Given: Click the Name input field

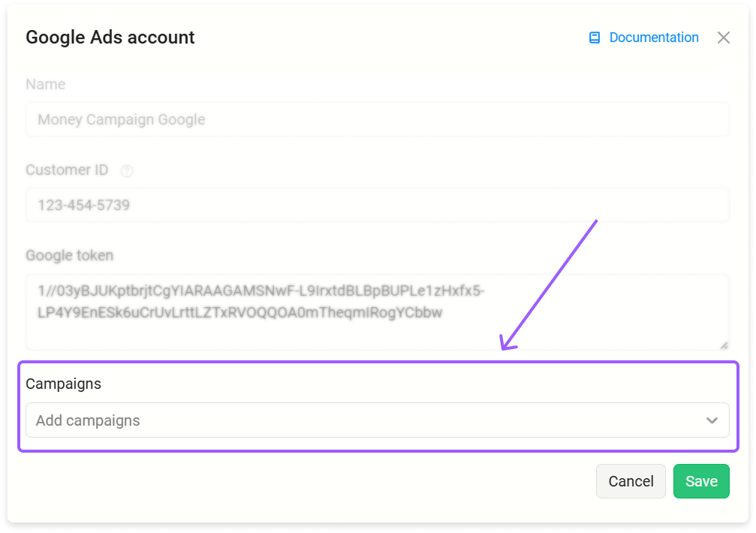Looking at the screenshot, I should point(377,119).
